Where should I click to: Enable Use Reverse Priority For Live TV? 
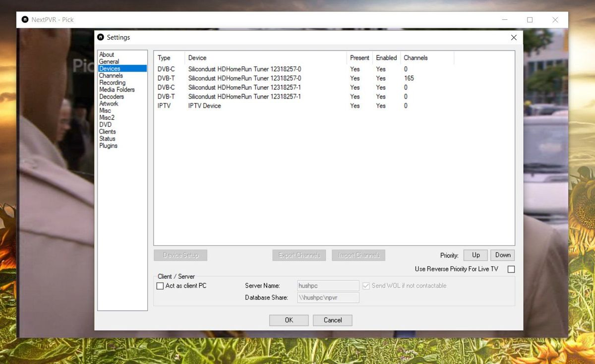click(511, 269)
